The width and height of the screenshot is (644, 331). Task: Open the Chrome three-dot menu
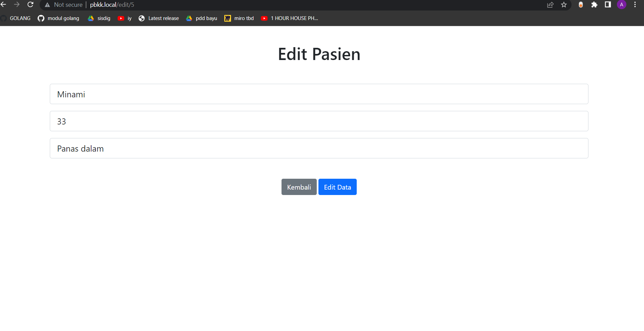coord(635,5)
